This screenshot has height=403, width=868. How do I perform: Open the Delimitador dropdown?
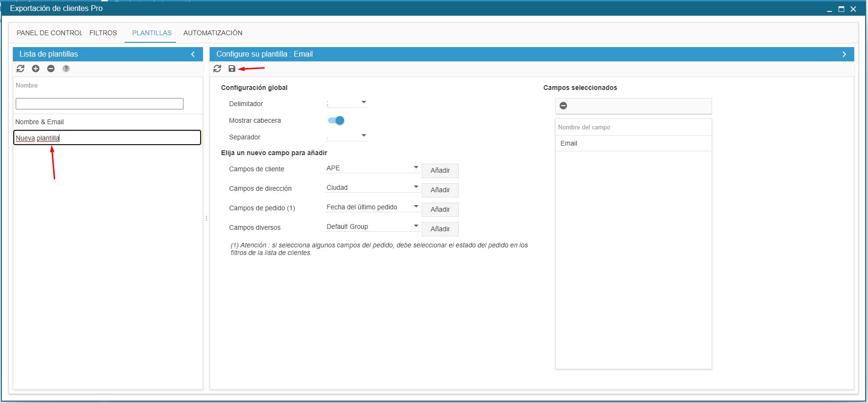(347, 103)
